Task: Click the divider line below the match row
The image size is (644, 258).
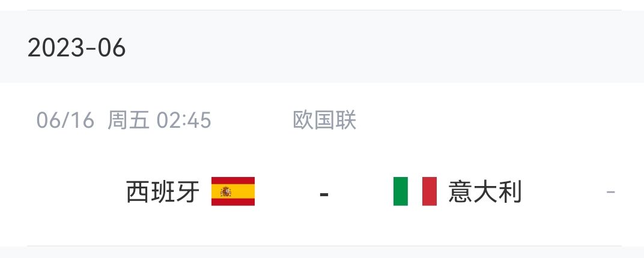Action: point(324,245)
